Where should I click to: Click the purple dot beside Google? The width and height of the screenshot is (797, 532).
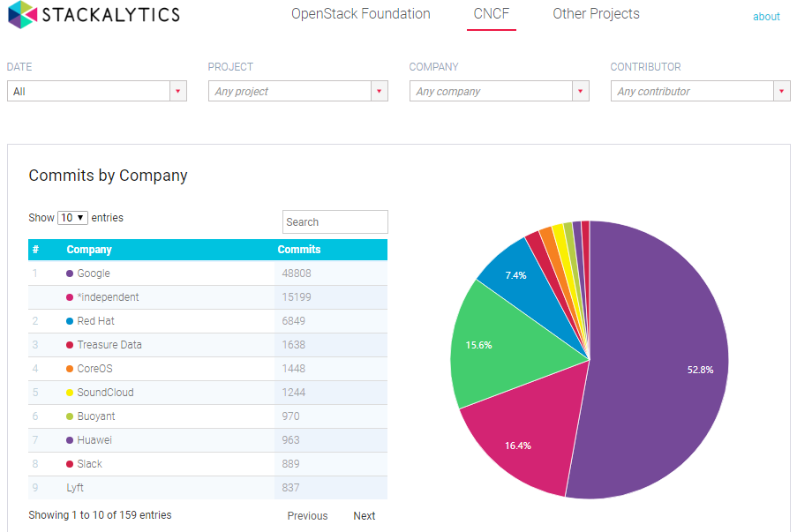(x=70, y=273)
